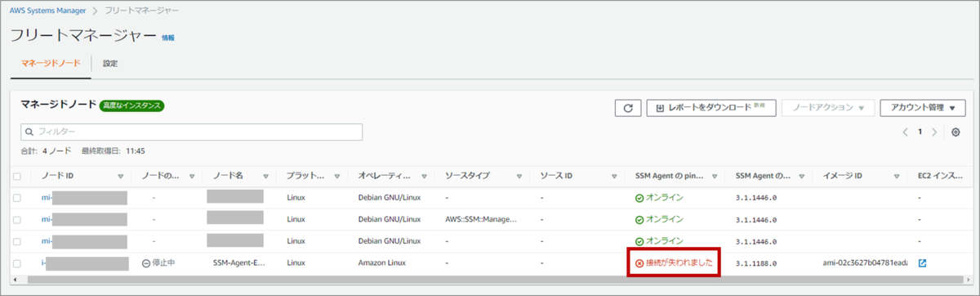Image resolution: width=980 pixels, height=296 pixels.
Task: Click the フィルター search field
Action: [x=191, y=132]
